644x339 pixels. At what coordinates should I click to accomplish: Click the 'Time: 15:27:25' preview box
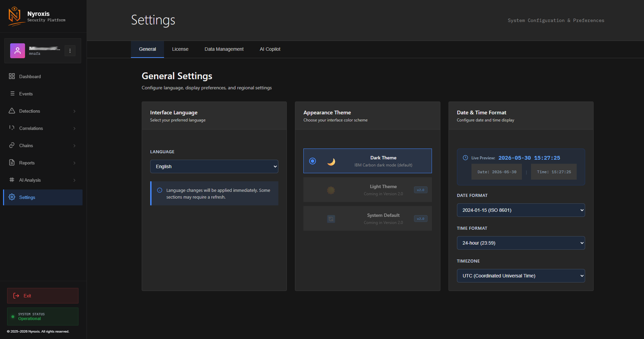point(554,172)
